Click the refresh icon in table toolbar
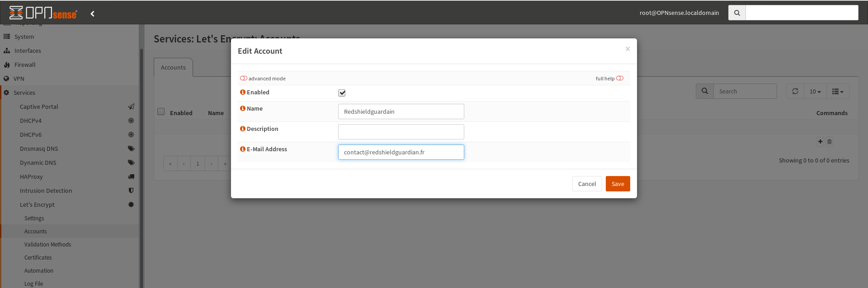The image size is (868, 288). 795,91
